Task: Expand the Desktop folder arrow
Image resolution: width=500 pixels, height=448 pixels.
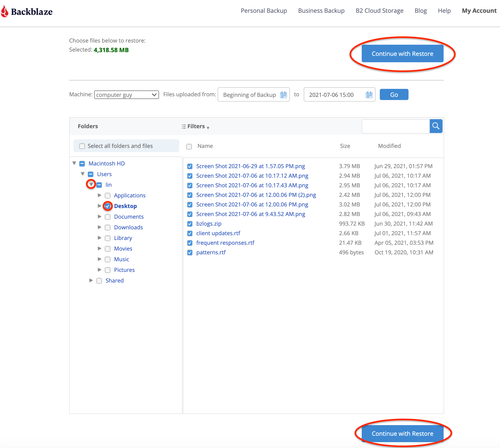Action: [99, 206]
